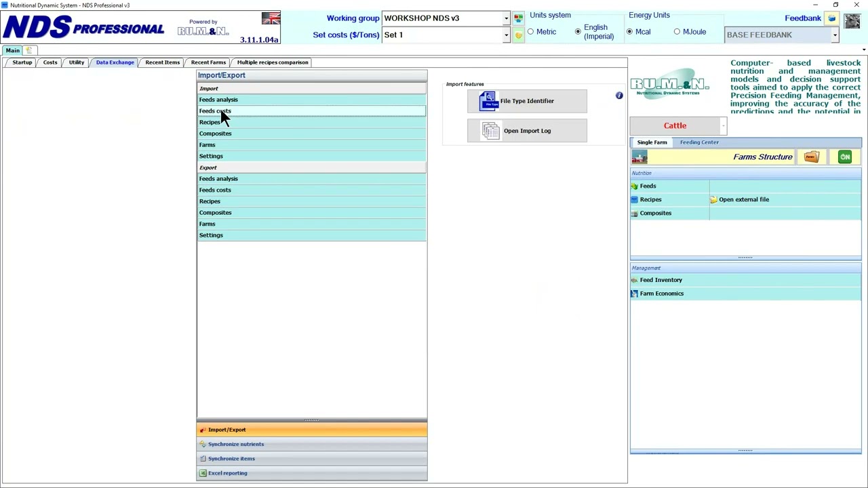Click the Import/Export pane icon
The height and width of the screenshot is (488, 868).
[x=203, y=430]
